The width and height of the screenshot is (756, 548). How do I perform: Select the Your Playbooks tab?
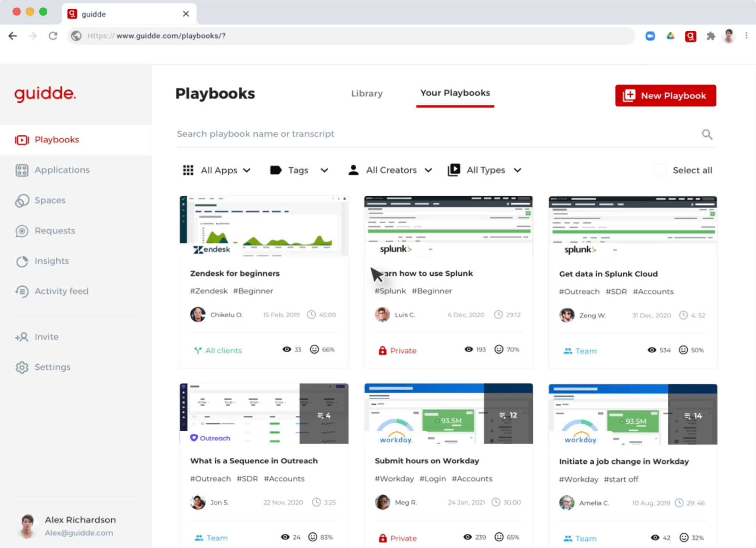[x=455, y=93]
